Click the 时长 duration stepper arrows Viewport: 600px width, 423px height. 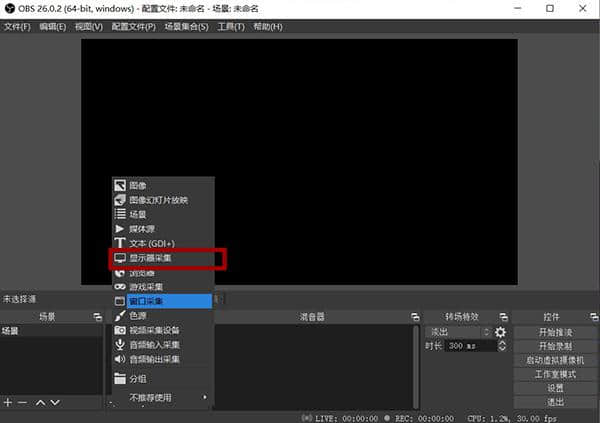click(x=497, y=346)
